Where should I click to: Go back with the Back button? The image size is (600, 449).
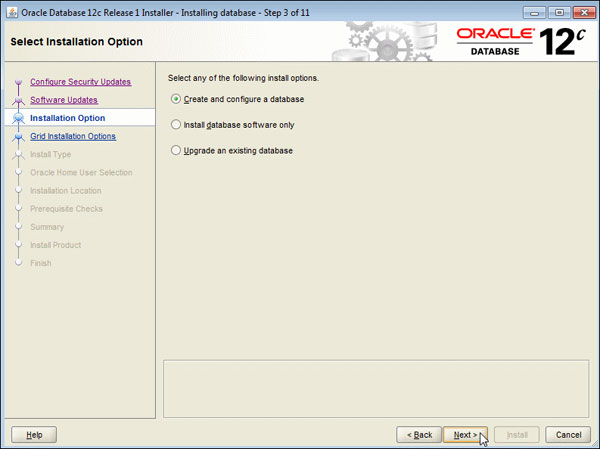(419, 435)
